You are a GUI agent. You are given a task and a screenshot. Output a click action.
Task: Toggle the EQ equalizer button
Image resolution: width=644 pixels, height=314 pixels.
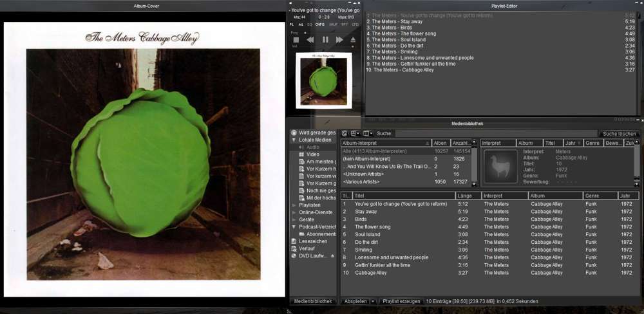[310, 24]
